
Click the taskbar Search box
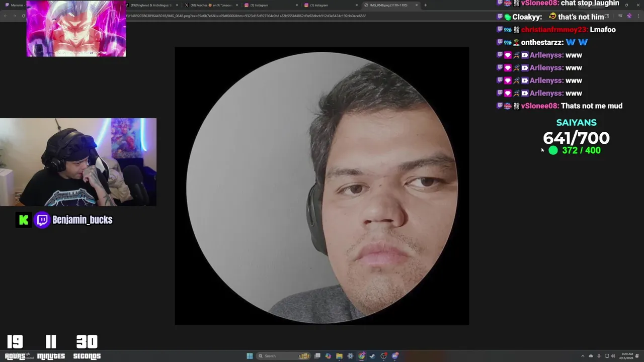click(x=284, y=356)
